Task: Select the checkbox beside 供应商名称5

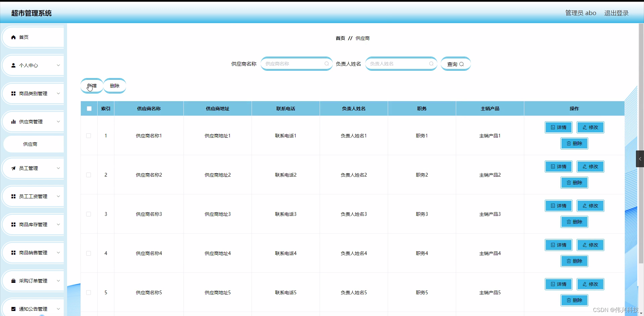Action: 89,293
